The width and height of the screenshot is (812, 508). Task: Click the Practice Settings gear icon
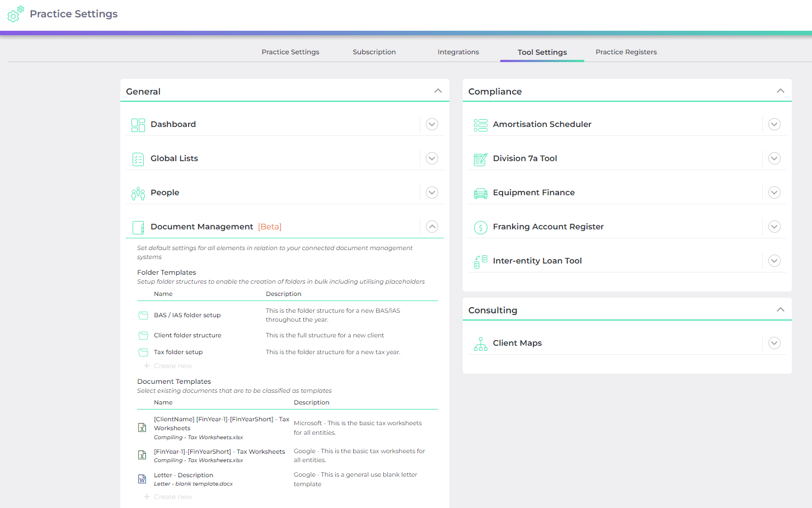point(15,13)
